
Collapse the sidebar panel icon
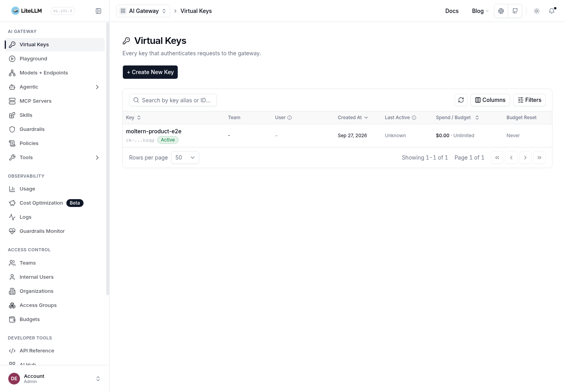pos(98,11)
